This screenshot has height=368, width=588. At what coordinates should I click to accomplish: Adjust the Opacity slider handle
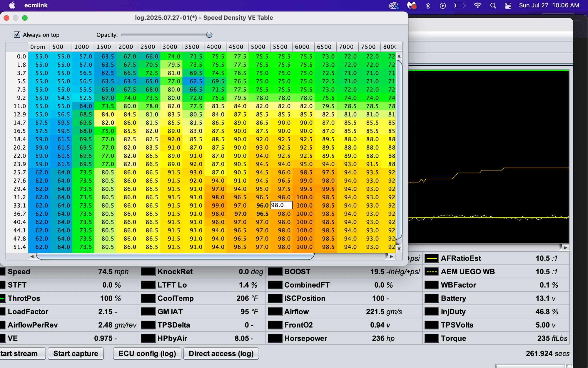coord(209,35)
